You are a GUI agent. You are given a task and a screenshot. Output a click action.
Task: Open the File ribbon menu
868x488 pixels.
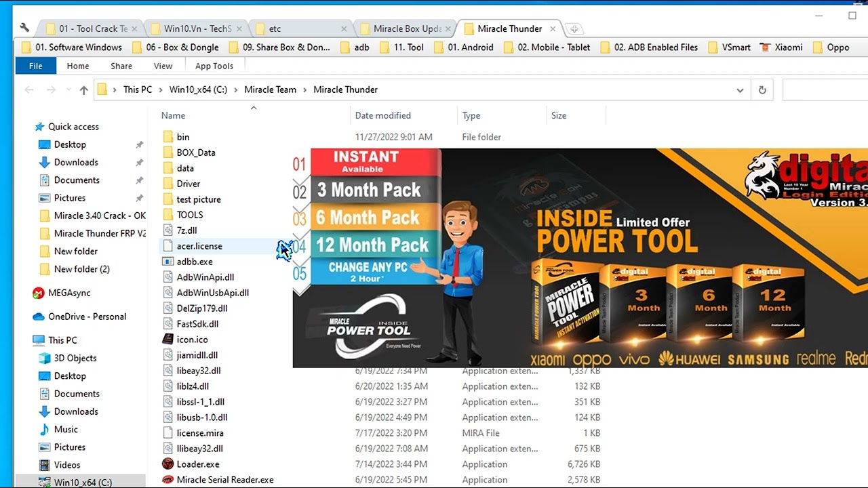click(x=35, y=66)
